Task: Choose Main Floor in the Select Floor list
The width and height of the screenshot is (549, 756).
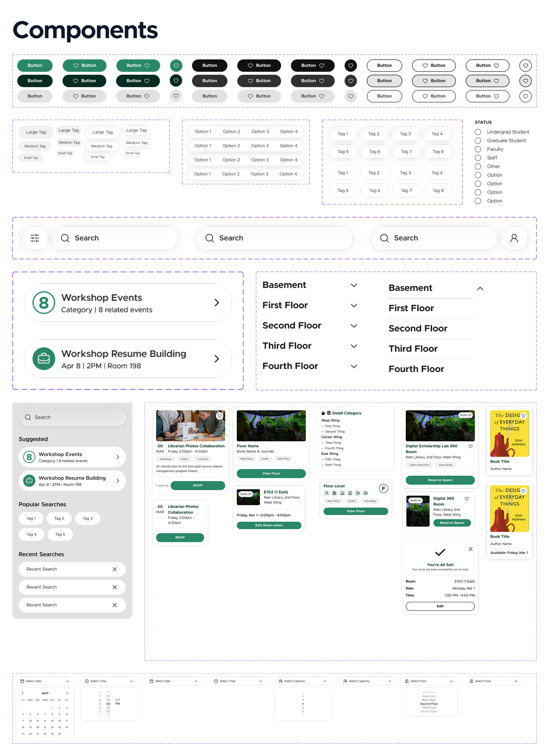Action: (429, 700)
